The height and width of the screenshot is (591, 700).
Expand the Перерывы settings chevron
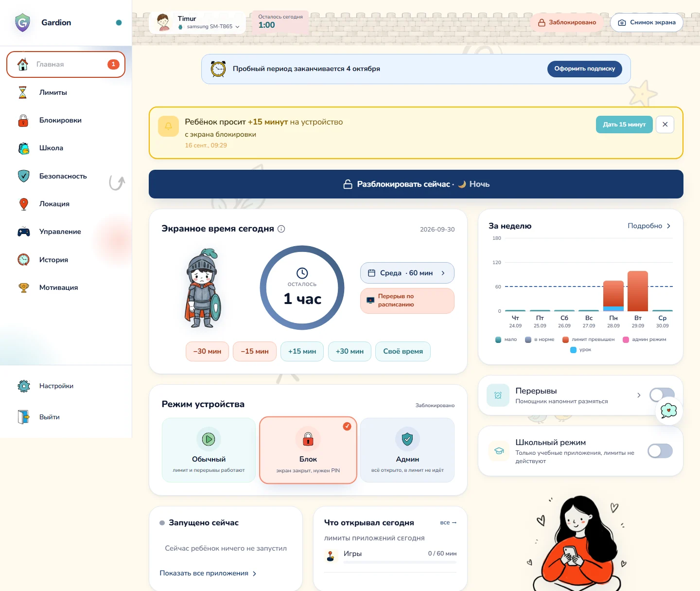pyautogui.click(x=639, y=395)
